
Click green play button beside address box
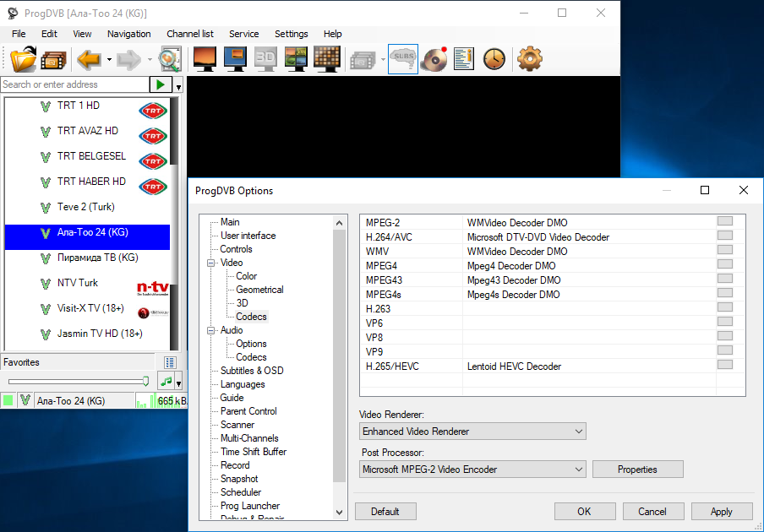click(161, 84)
